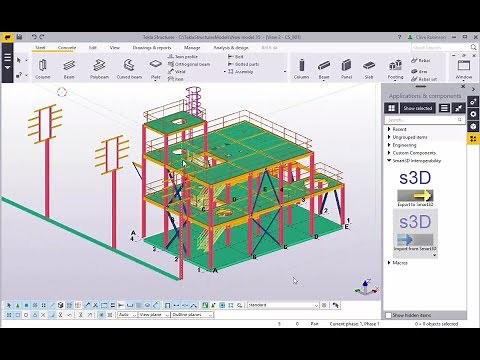Open the Edit ribbon tab
Viewport: 480px width, 360px height.
93,47
